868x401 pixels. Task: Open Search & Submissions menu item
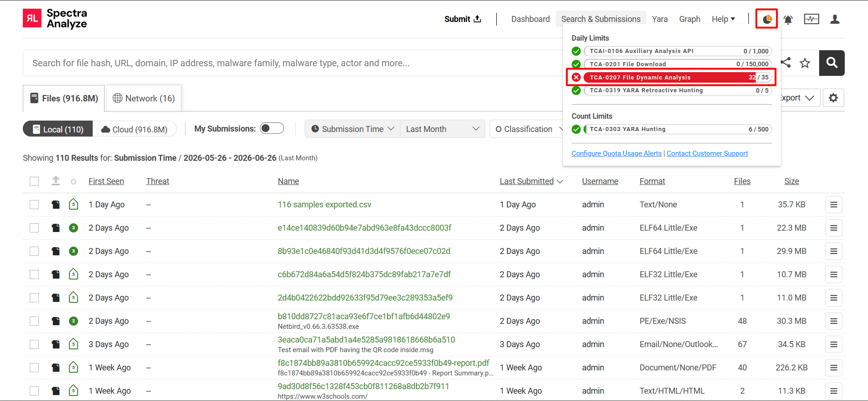pos(601,19)
